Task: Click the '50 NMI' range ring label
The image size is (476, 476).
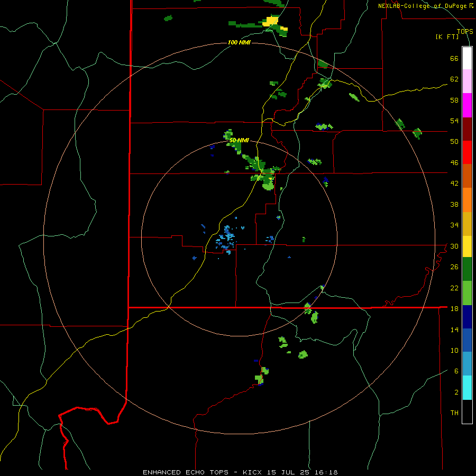Action: (239, 140)
